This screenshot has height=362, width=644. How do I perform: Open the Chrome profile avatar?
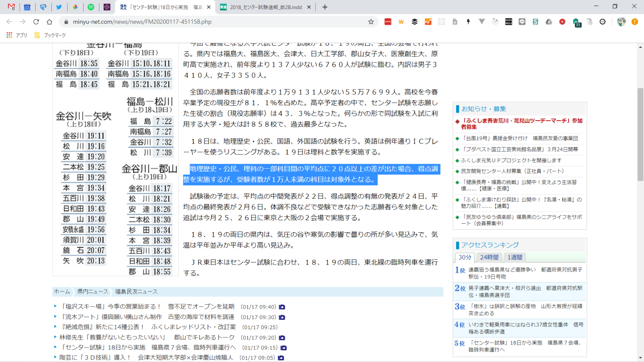pos(621,22)
